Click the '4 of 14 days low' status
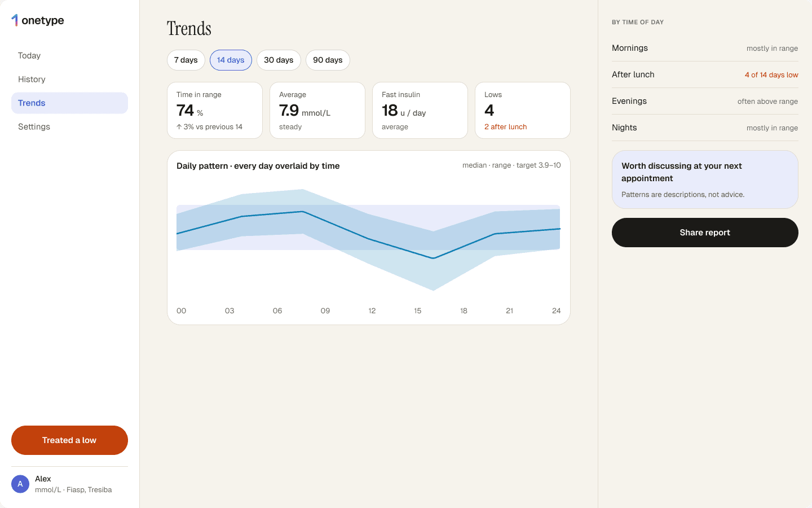812x508 pixels. click(771, 75)
